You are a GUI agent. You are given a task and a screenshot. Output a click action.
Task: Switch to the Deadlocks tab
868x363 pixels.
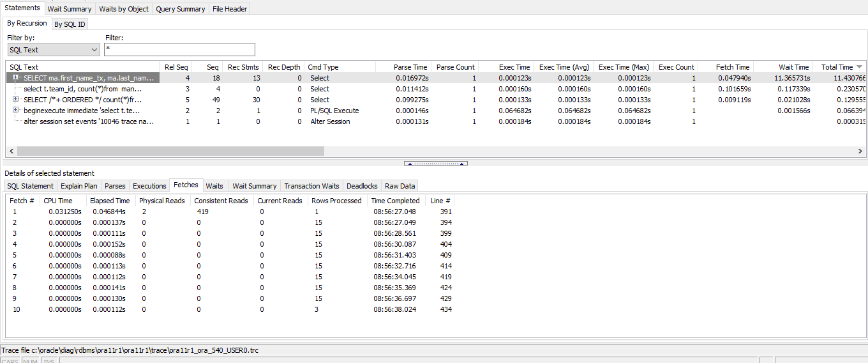pos(362,186)
